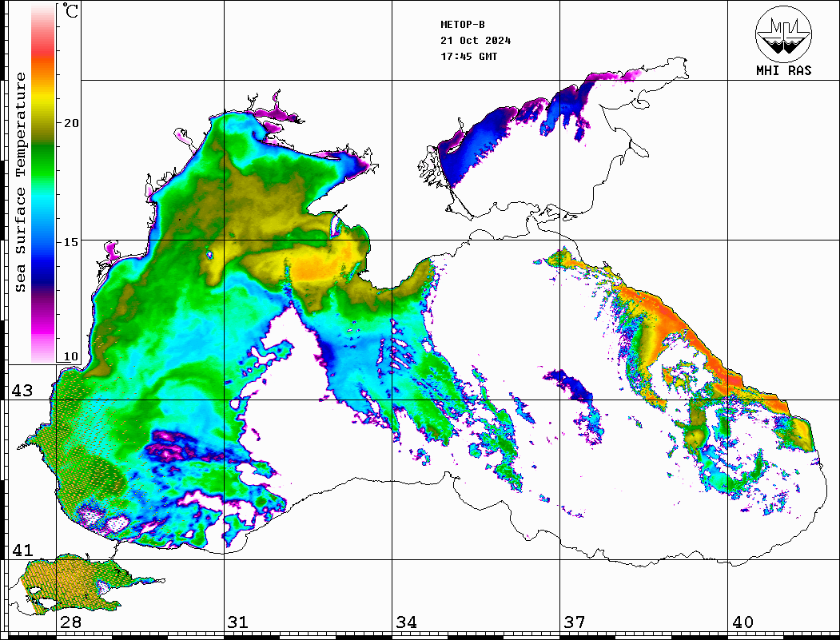This screenshot has width=840, height=640.
Task: Click the '21 Oct 2024' date text
Action: tap(476, 40)
